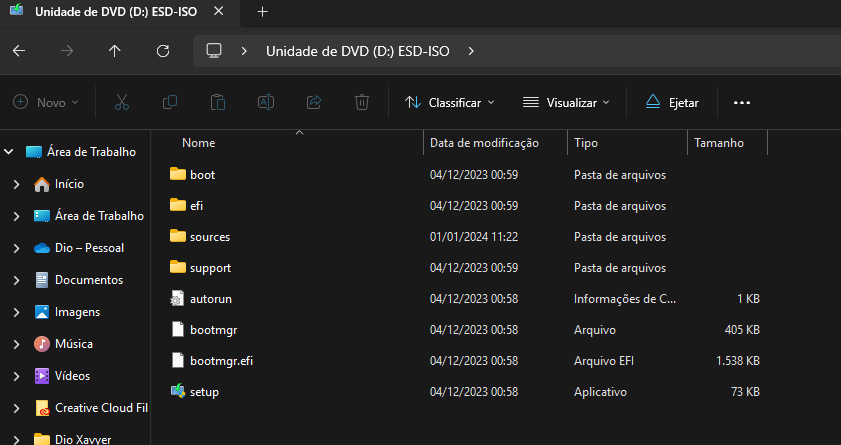Image resolution: width=841 pixels, height=445 pixels.
Task: Select the support folder icon
Action: tap(178, 268)
